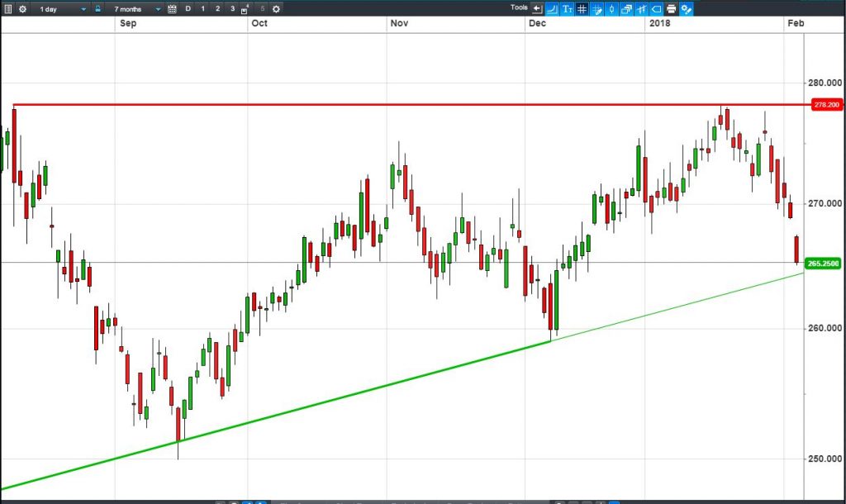
Task: Click the 2018 time axis label
Action: click(x=660, y=23)
